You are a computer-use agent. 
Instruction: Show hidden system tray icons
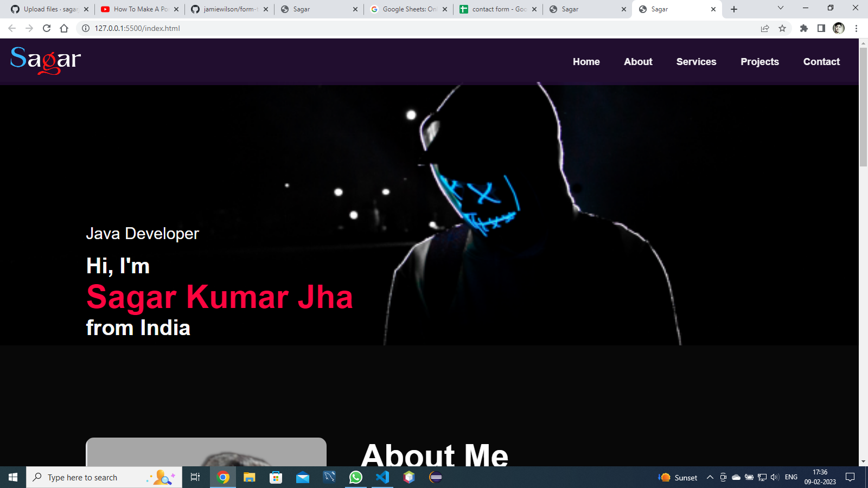pyautogui.click(x=710, y=477)
